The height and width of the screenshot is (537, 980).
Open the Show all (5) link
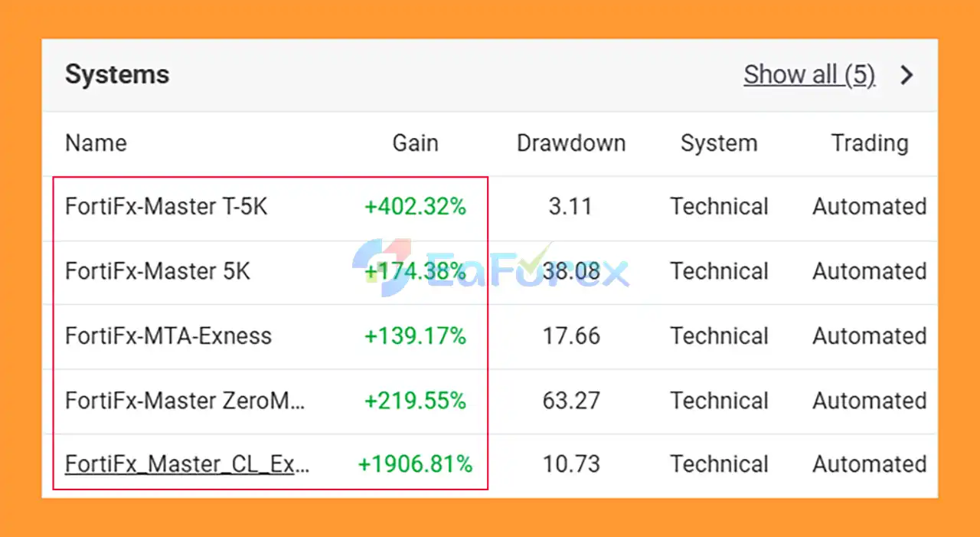point(808,75)
